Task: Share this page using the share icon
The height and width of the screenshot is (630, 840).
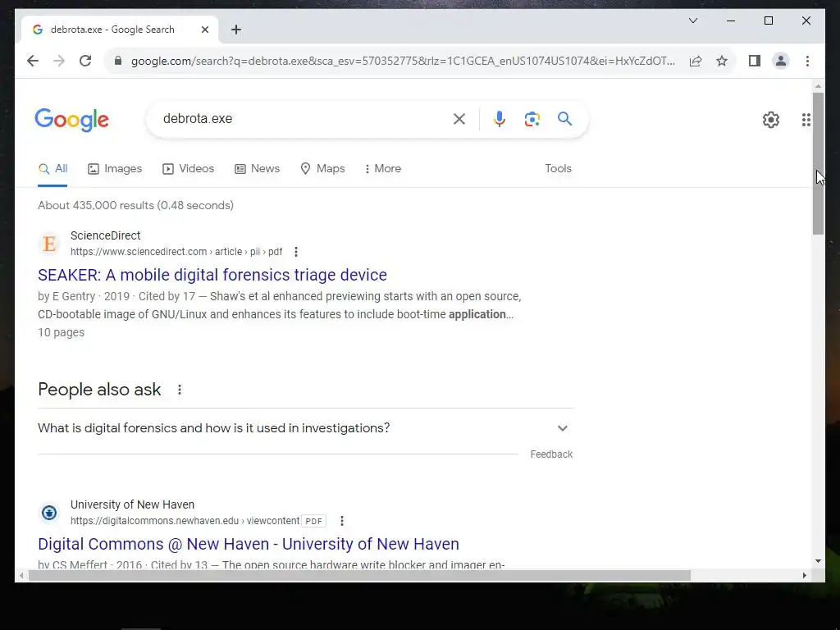Action: click(696, 61)
